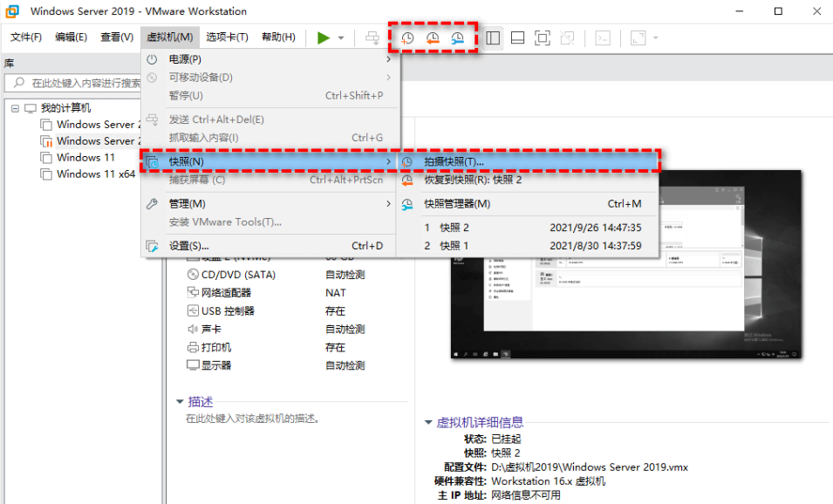Click the 显示器 device row

pos(277,365)
